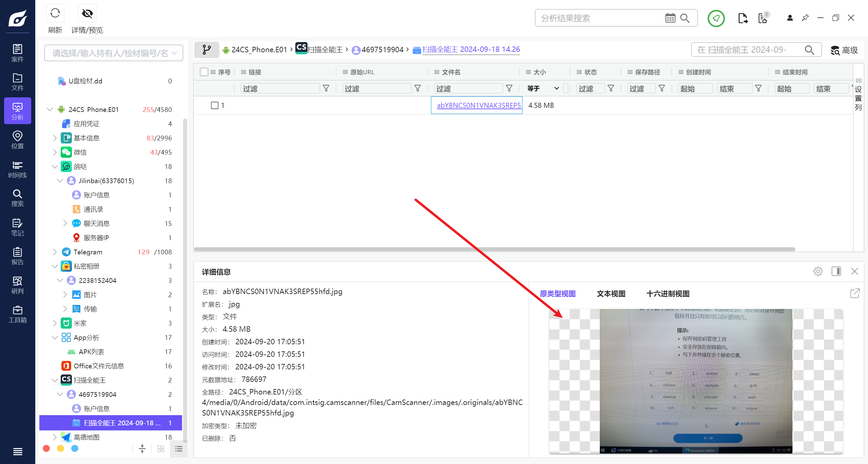
Task: Open detail panel settings gear icon
Action: coord(818,271)
